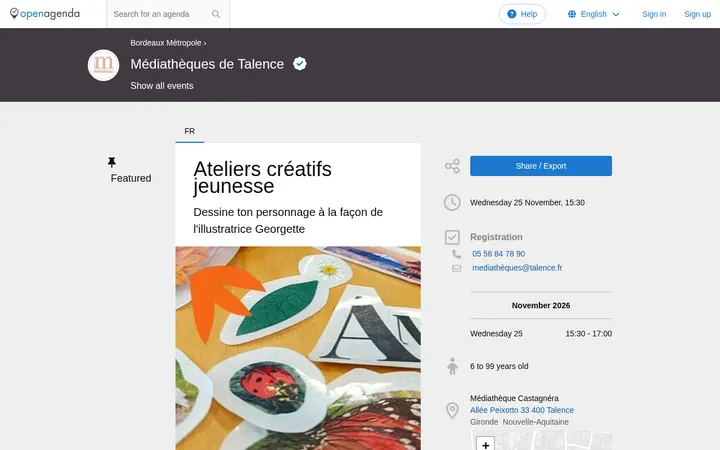Click the Featured pin icon
Screen dimensions: 720x450
pos(112,162)
